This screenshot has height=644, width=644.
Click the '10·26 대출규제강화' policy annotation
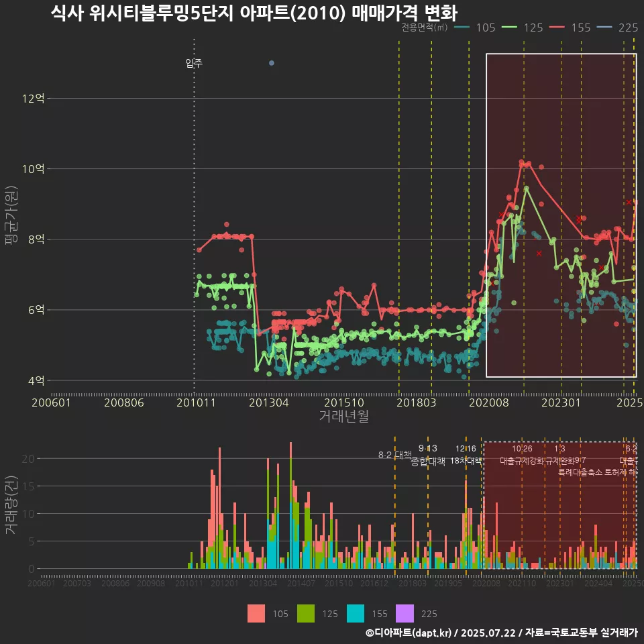(x=522, y=455)
